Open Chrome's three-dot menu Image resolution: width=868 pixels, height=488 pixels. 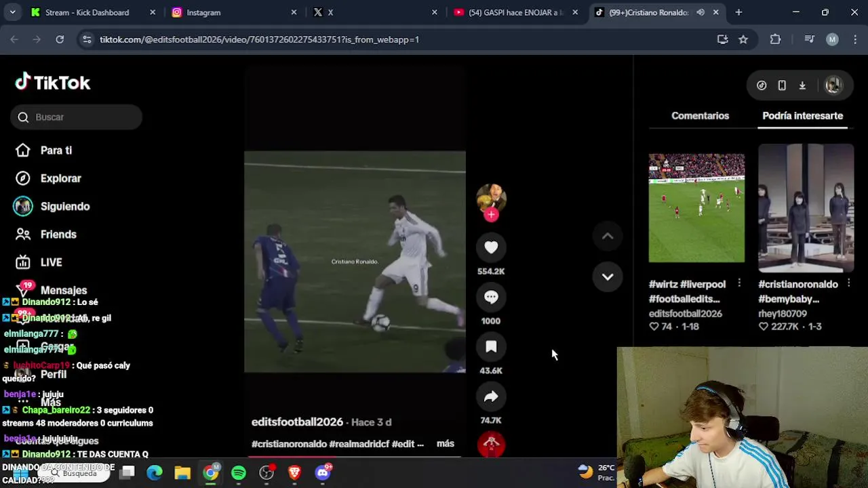[x=854, y=39]
